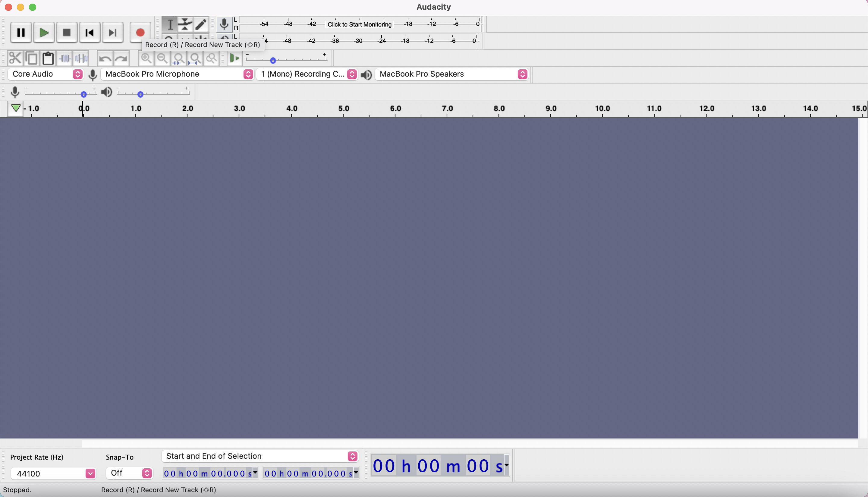Click the Stop button
868x497 pixels.
point(66,32)
